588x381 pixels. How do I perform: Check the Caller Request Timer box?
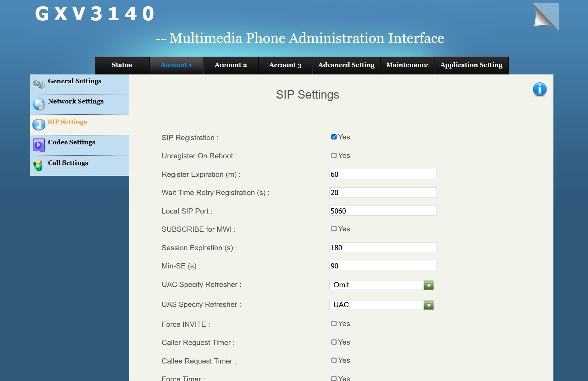tap(334, 342)
